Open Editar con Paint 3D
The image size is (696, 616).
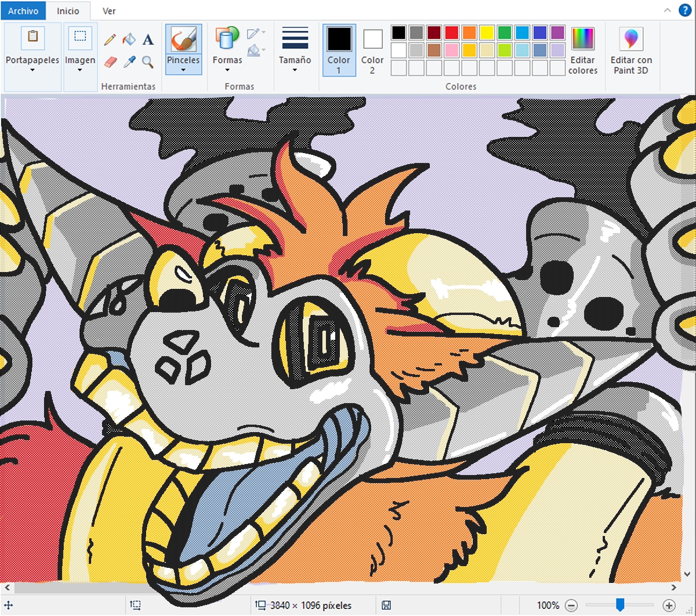(x=631, y=51)
